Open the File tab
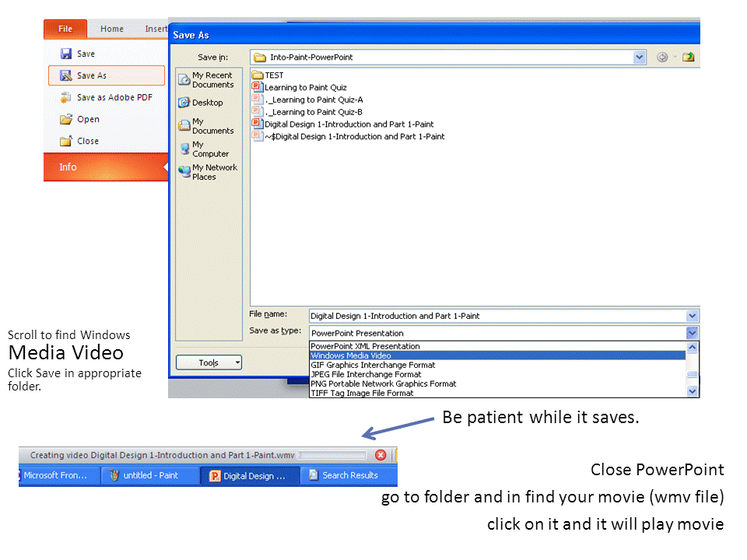Image resolution: width=747 pixels, height=560 pixels. click(65, 29)
